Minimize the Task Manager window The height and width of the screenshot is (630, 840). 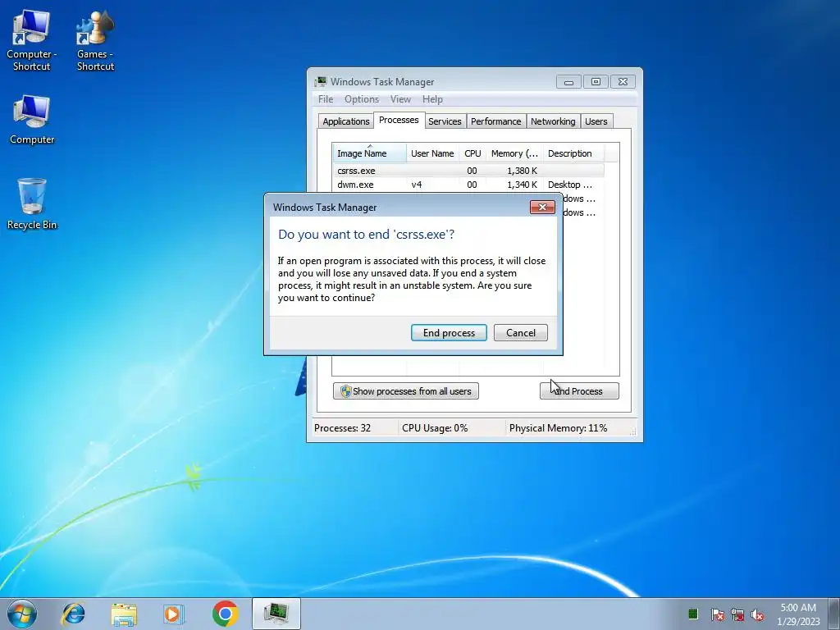point(569,81)
